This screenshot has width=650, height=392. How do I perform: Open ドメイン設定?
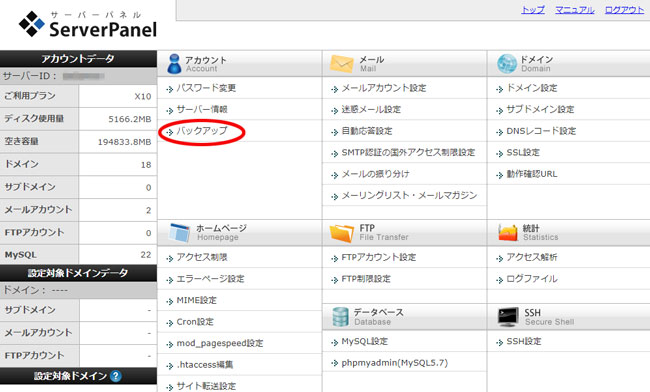(532, 88)
